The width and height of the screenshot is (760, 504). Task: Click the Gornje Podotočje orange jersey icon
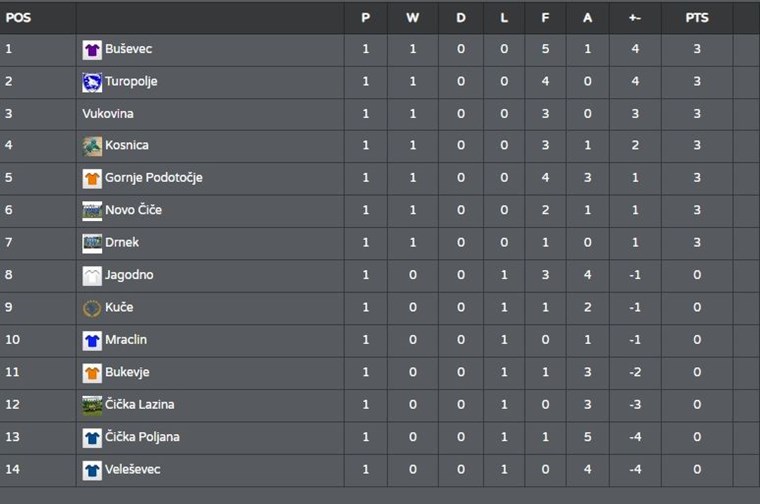pos(92,178)
